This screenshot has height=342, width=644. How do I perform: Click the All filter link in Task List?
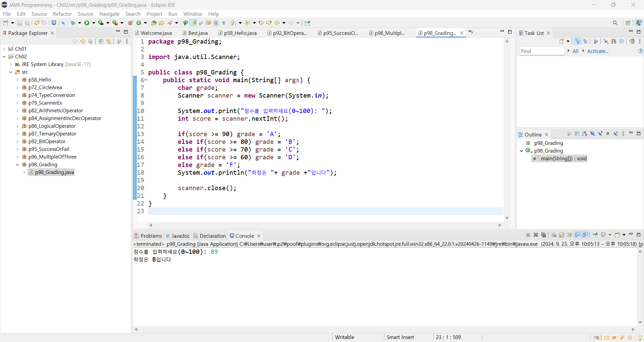(576, 51)
